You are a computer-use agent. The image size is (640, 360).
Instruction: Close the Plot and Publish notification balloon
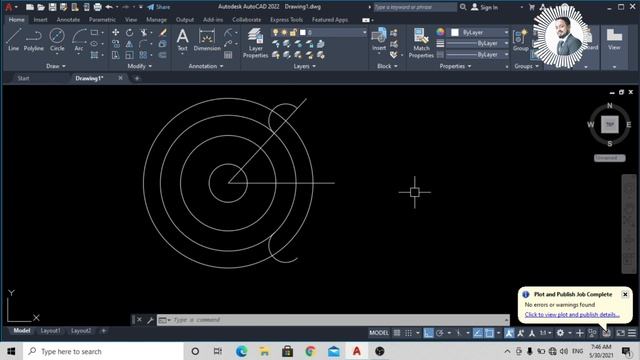[625, 294]
